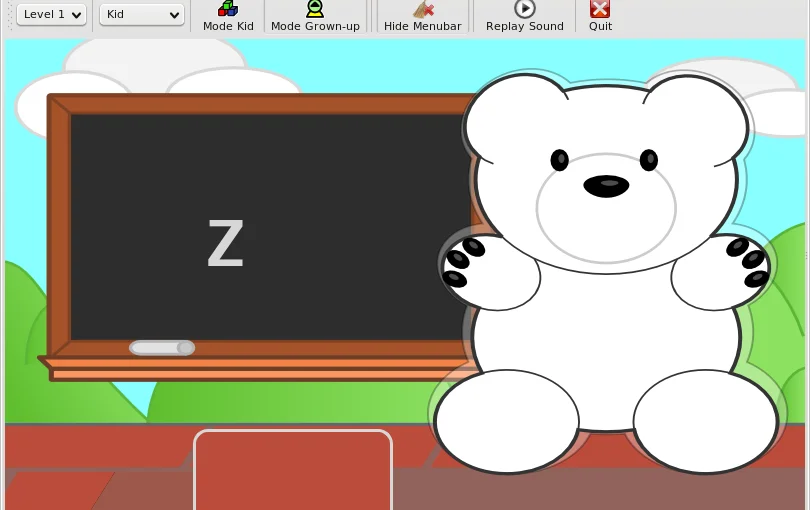Switch to Mode Grown-up
This screenshot has width=810, height=510.
(x=315, y=17)
